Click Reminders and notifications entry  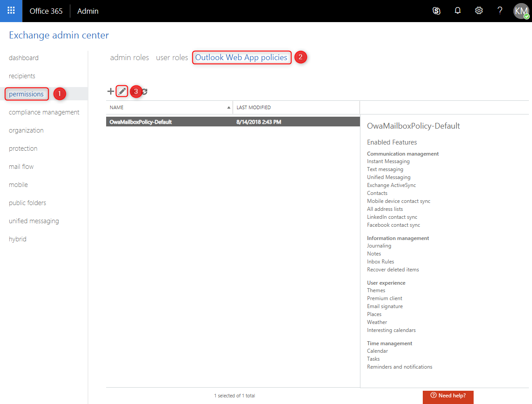[400, 367]
